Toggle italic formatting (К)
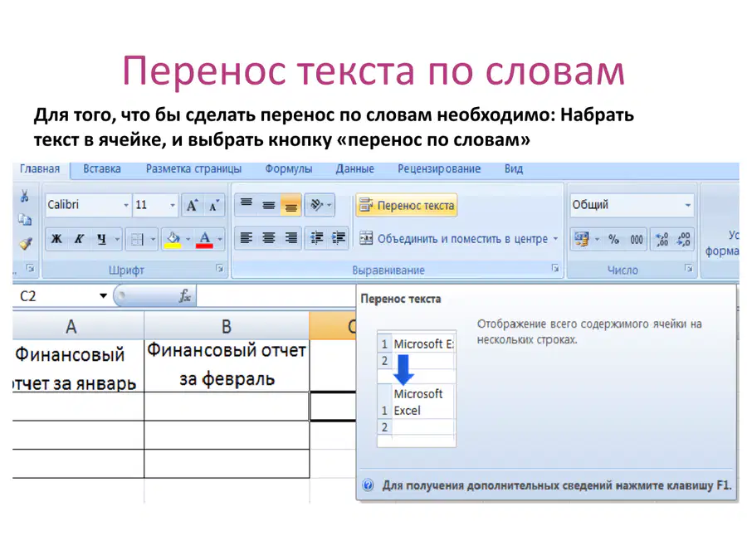Viewport: 747px width, 560px height. coord(79,239)
